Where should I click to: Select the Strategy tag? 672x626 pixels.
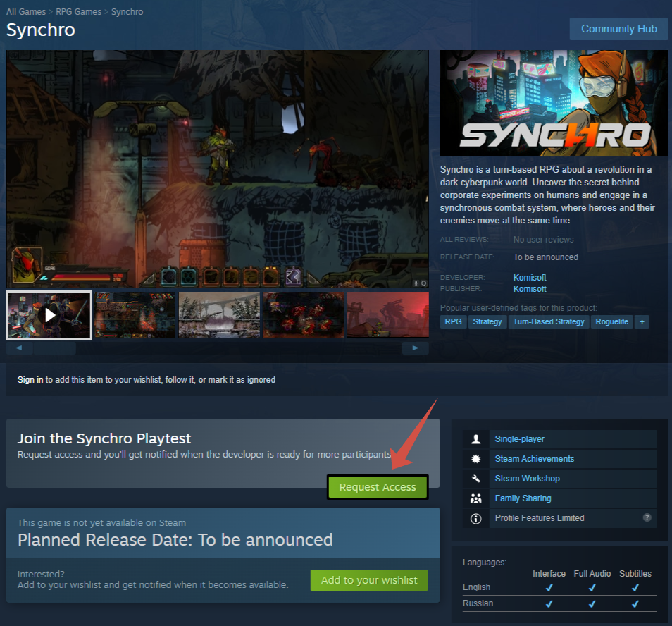tap(487, 321)
